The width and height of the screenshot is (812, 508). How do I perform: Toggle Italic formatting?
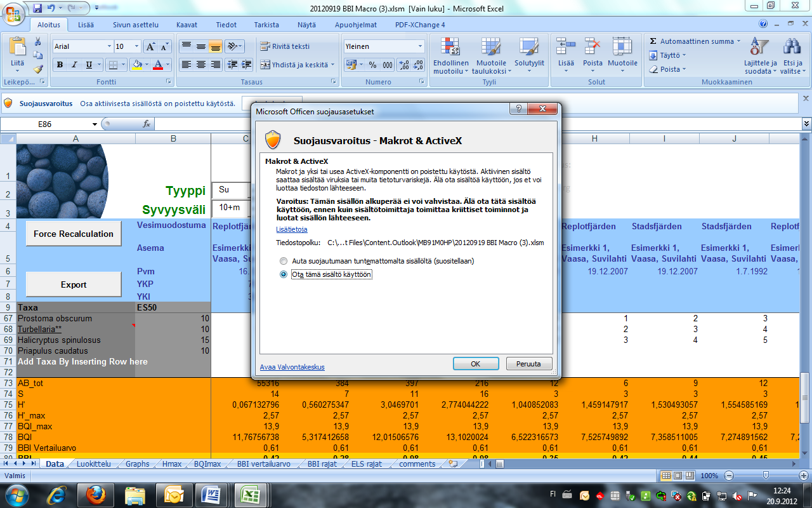tap(75, 65)
